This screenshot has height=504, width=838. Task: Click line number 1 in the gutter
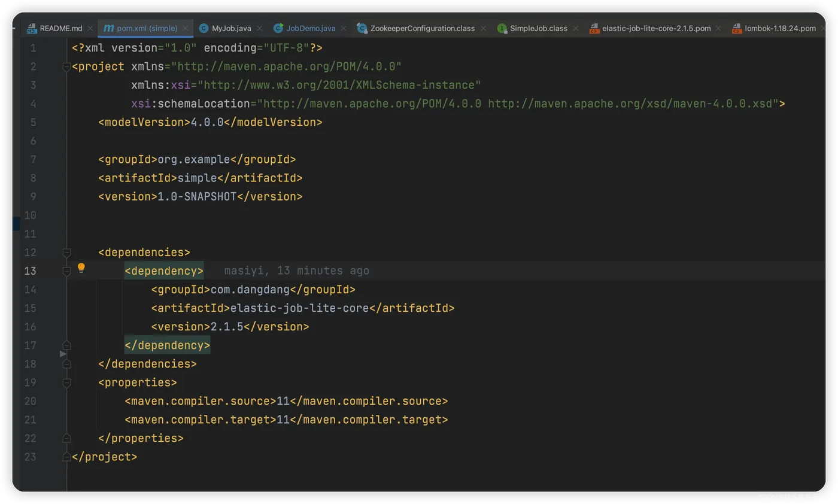point(34,48)
